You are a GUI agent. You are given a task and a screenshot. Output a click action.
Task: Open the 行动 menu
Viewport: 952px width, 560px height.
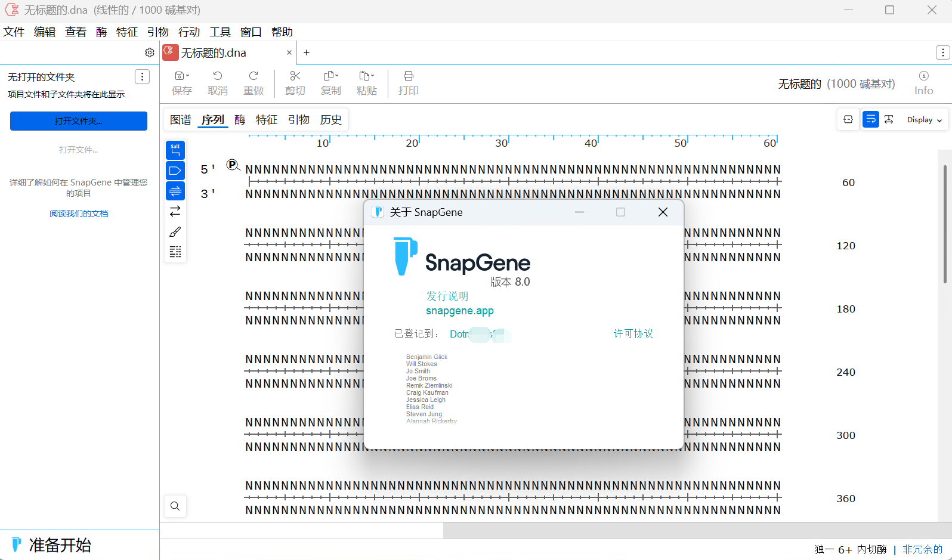189,32
